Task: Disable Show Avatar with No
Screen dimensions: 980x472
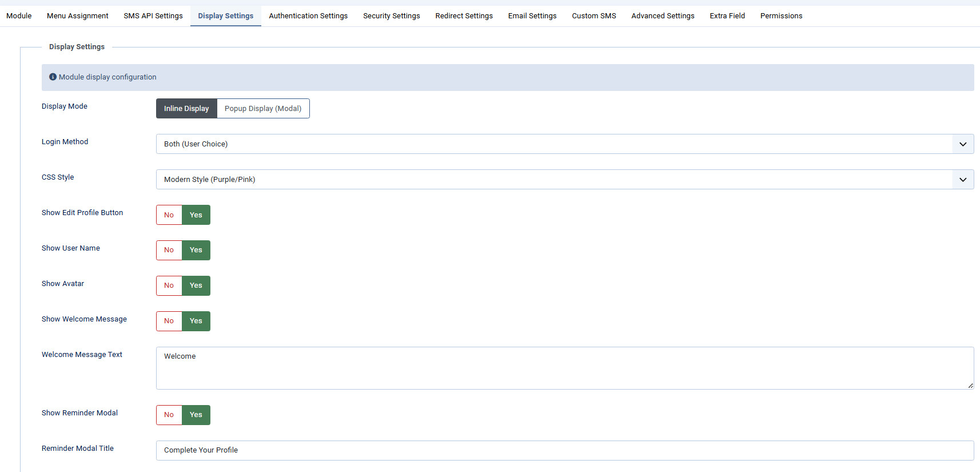Action: (x=169, y=285)
